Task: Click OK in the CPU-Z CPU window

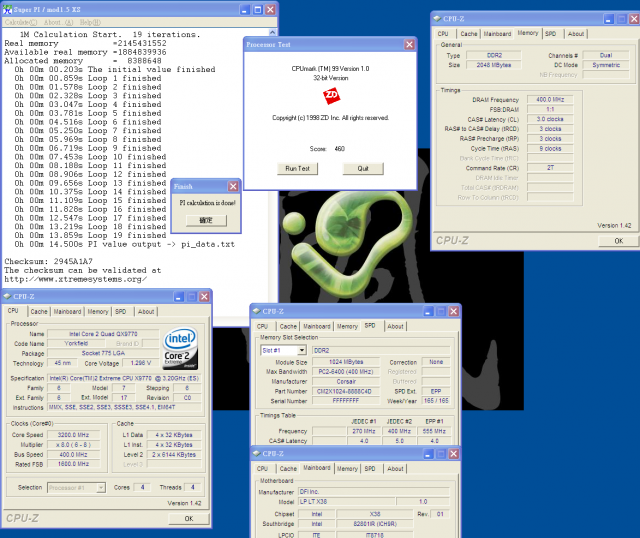Action: pyautogui.click(x=189, y=518)
